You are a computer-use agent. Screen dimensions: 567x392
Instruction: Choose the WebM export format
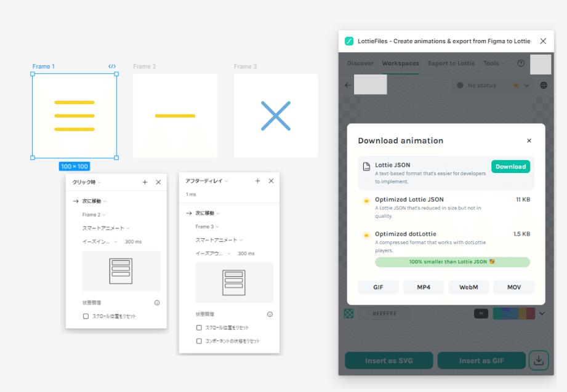point(468,287)
